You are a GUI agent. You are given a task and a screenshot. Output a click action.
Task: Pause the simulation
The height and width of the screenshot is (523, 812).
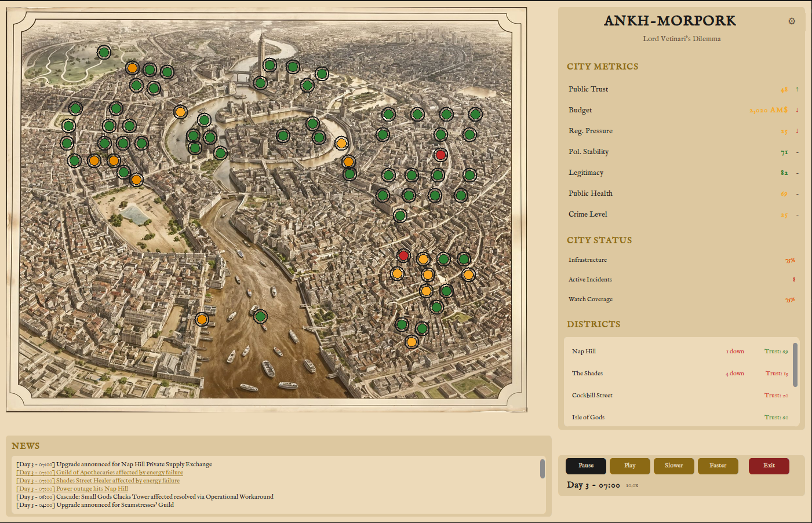click(x=585, y=466)
